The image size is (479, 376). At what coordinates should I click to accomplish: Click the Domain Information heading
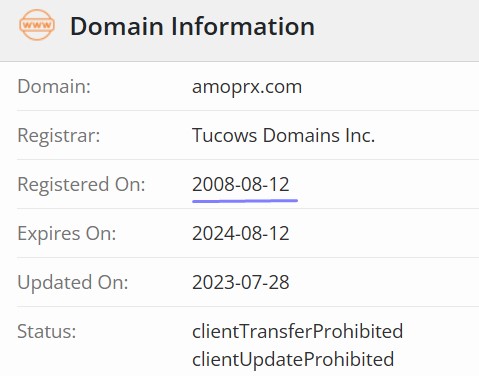(x=192, y=26)
